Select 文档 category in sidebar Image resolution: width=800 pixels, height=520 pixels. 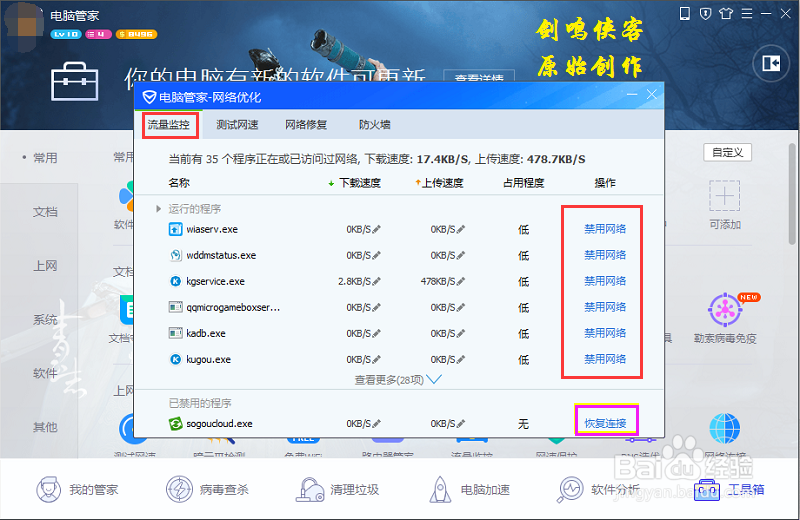[x=45, y=212]
